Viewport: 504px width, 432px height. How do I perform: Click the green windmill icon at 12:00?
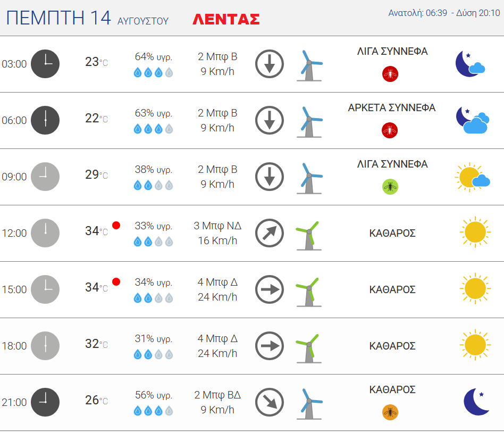pos(308,235)
